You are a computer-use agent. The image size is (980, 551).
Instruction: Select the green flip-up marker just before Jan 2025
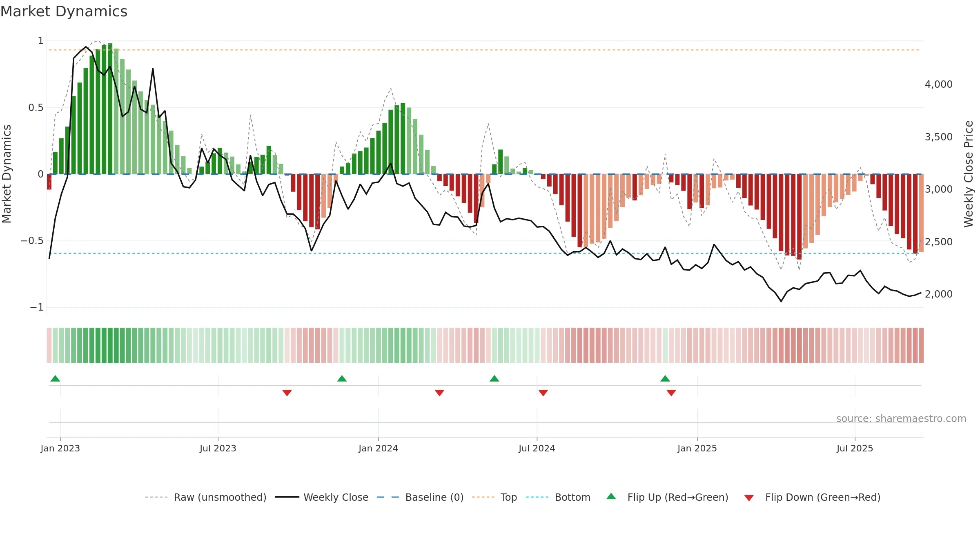[665, 378]
